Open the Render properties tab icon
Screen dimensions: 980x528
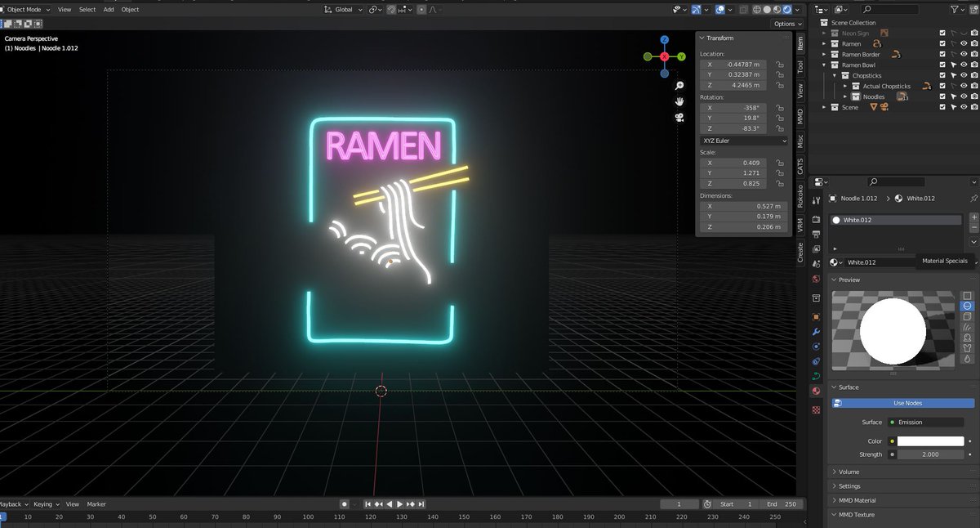click(x=815, y=218)
